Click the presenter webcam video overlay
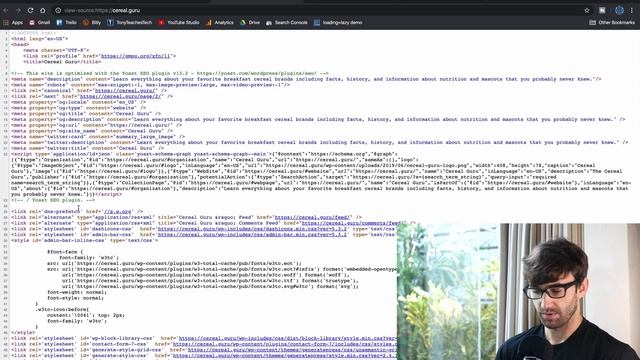Screen dimensions: 640x360 518,291
